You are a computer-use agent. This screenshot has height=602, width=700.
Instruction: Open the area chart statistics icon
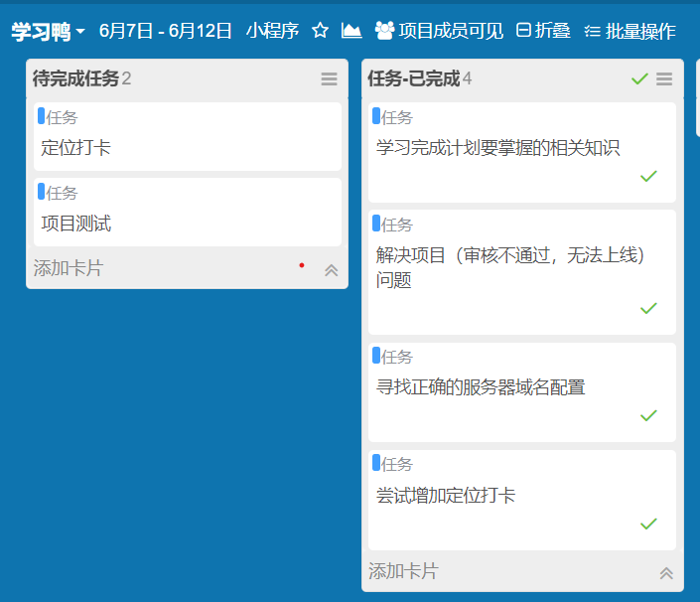click(x=351, y=31)
